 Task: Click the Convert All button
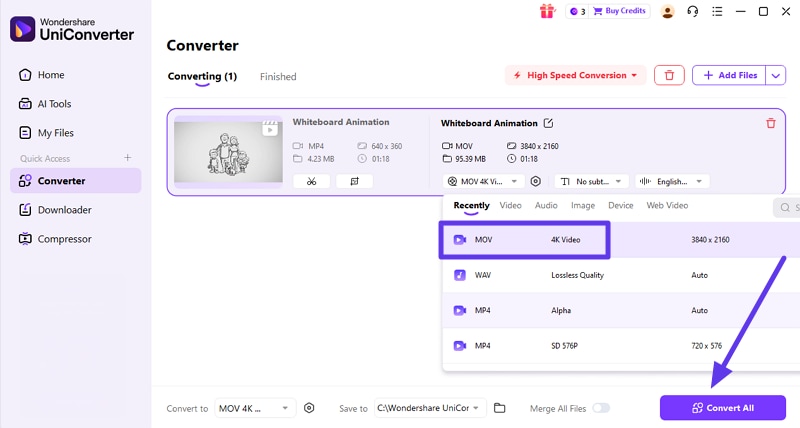[x=722, y=408]
